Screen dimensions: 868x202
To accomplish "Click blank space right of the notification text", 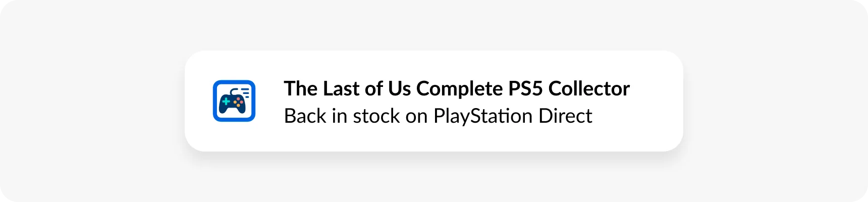I will (656, 101).
